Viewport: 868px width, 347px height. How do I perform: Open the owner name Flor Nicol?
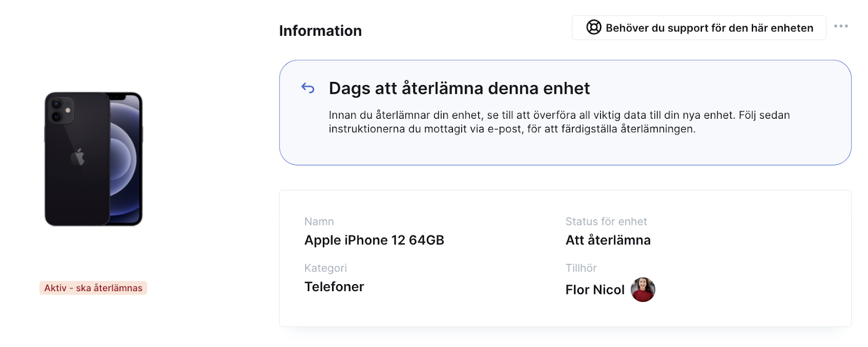(595, 290)
